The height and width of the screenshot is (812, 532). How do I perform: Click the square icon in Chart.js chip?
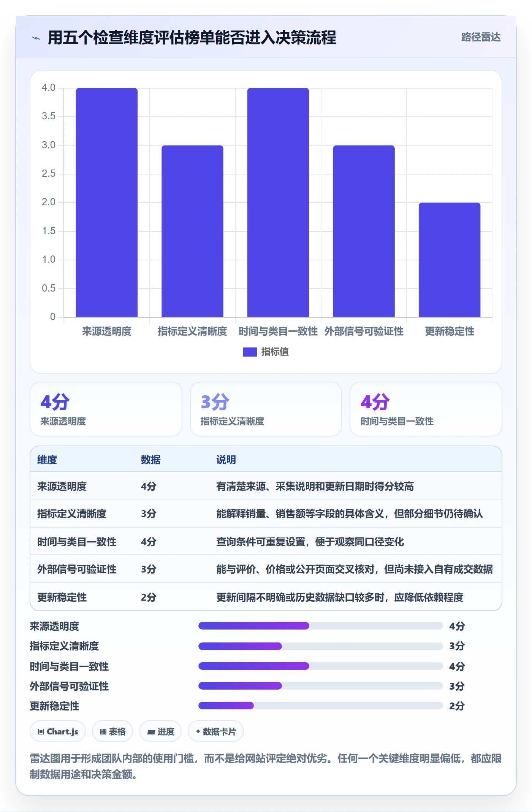[41, 732]
